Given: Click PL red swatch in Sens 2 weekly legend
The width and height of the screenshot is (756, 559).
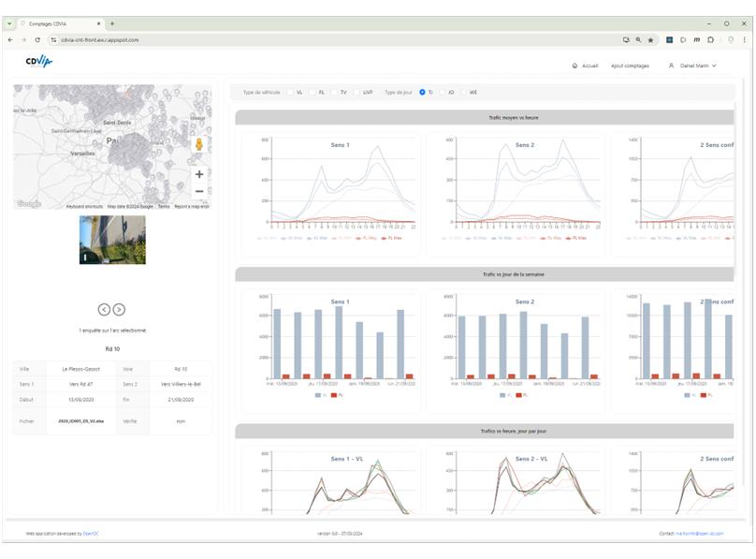Looking at the screenshot, I should point(518,395).
